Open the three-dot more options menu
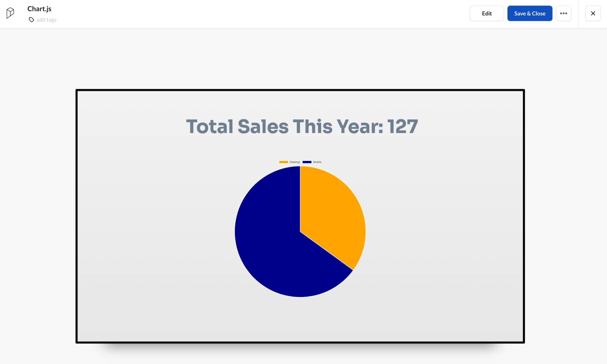 click(x=563, y=13)
